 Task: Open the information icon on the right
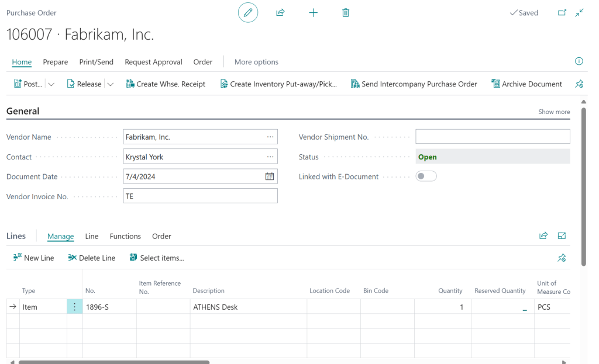point(579,61)
